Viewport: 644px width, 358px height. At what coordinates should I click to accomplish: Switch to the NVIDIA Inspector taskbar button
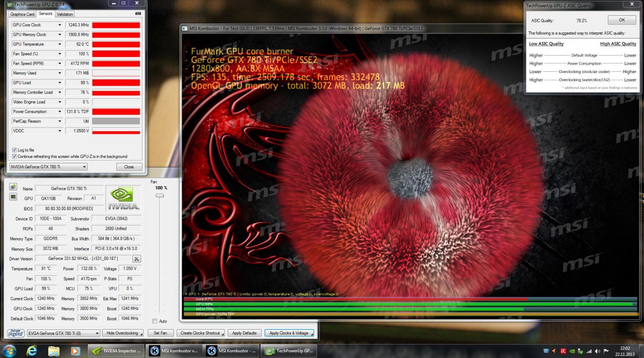[x=117, y=351]
